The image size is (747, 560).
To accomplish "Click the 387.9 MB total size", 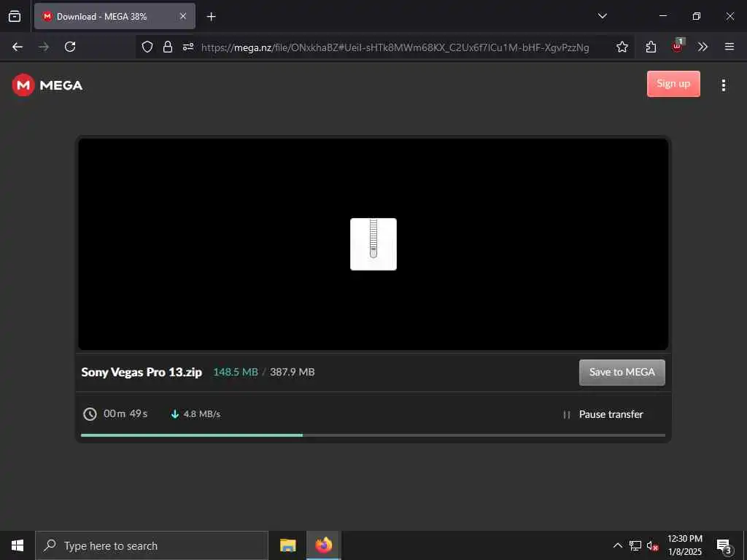I will (292, 372).
